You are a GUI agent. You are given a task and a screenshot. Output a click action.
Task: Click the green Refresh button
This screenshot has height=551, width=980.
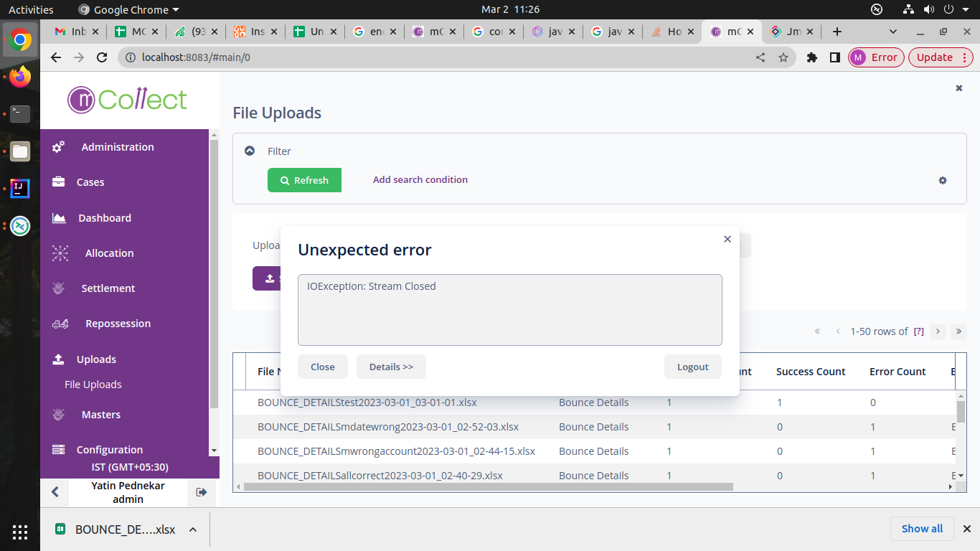304,180
